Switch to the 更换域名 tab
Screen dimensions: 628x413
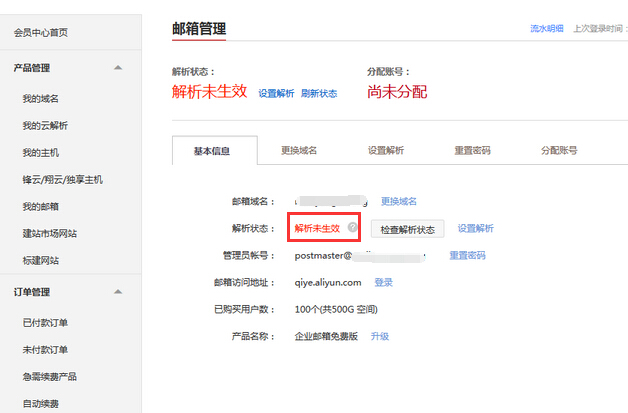point(299,150)
